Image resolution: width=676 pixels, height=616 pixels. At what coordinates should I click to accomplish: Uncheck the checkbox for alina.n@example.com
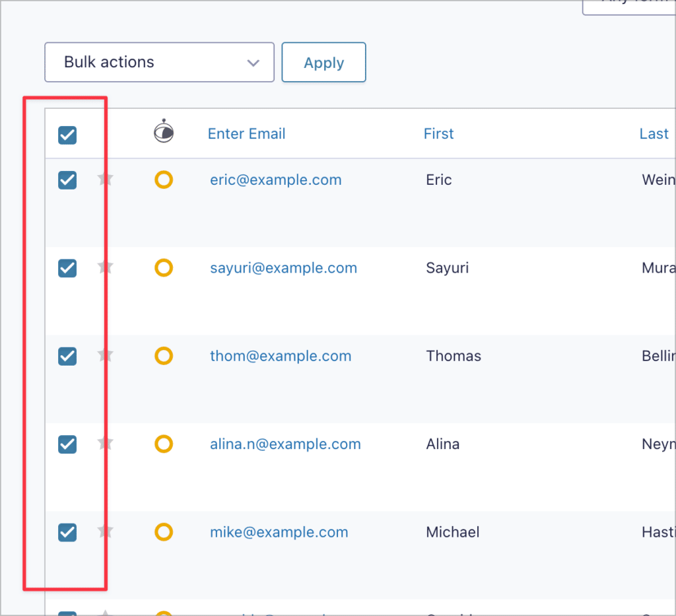[x=67, y=444]
